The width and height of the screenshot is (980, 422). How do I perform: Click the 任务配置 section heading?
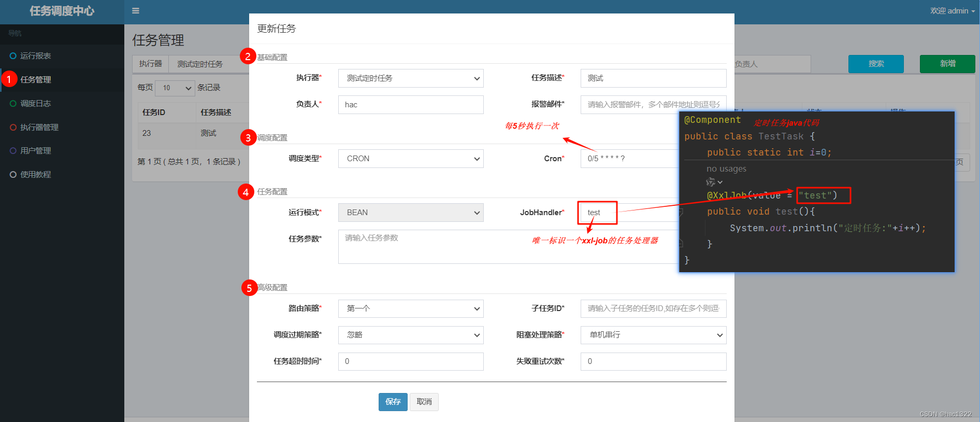click(x=272, y=192)
